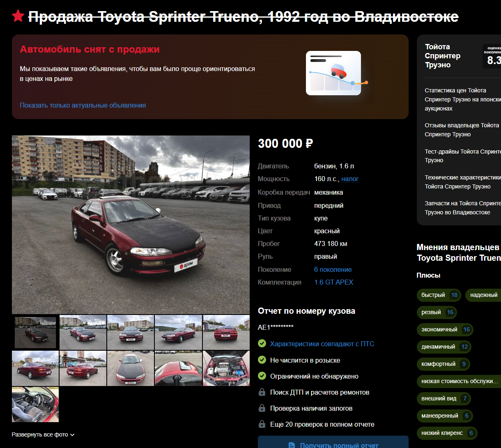This screenshot has height=448, width=501.
Task: Select engine bay thumbnail
Action: tap(226, 368)
